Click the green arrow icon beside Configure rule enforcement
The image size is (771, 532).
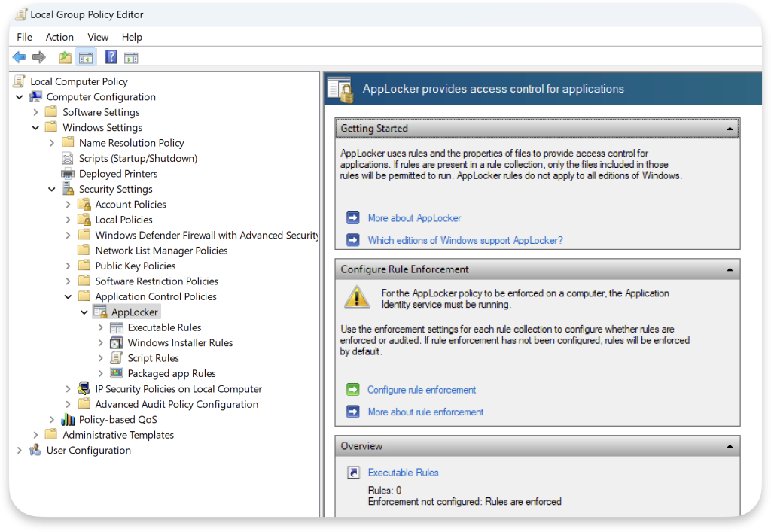click(x=353, y=390)
